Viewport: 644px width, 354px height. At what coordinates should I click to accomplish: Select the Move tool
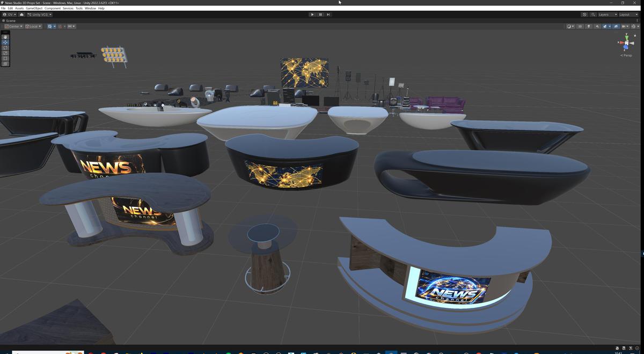(5, 42)
